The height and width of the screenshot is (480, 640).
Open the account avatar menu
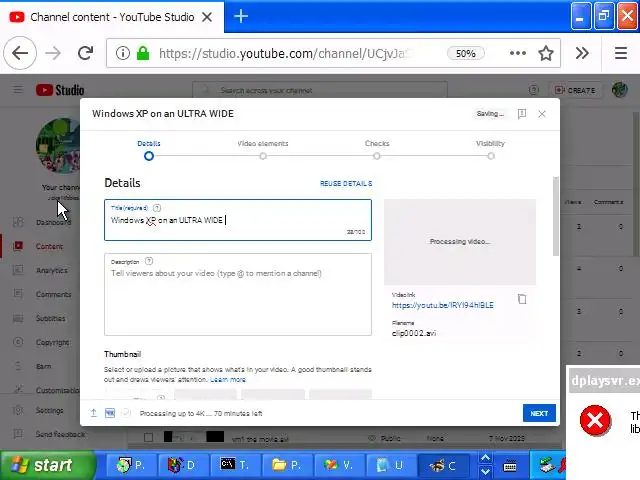(620, 90)
